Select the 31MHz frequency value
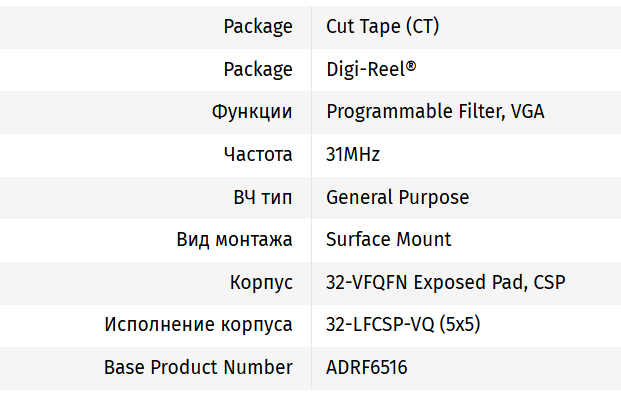This screenshot has height=400, width=621. (x=353, y=155)
